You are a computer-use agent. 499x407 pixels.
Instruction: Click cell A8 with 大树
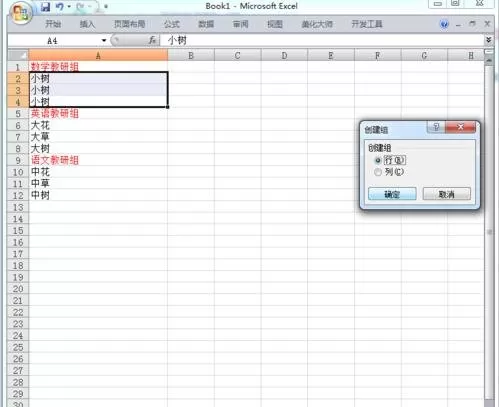(x=98, y=149)
